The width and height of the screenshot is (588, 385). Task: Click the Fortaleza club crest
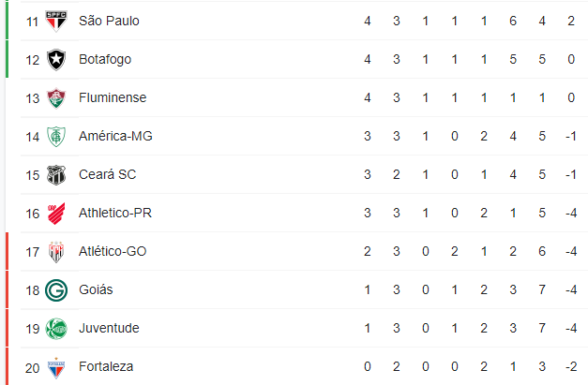click(x=56, y=368)
